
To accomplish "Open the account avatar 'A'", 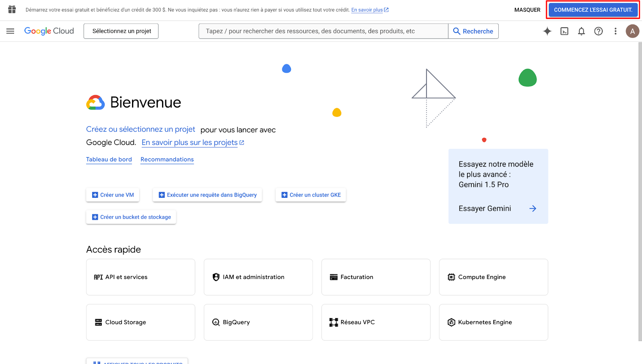I will point(632,31).
